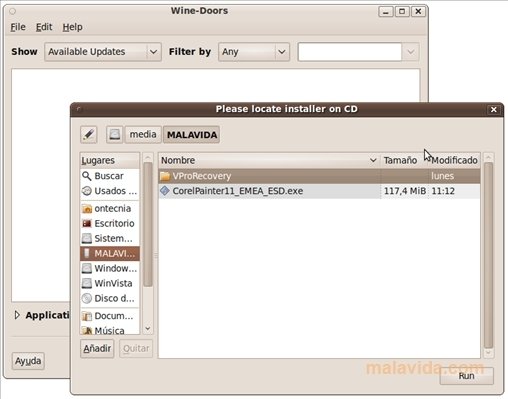
Task: Open Filter by Any dropdown
Action: pos(254,52)
